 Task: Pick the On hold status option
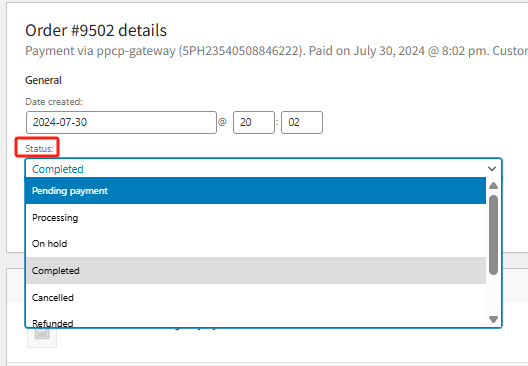(x=256, y=244)
